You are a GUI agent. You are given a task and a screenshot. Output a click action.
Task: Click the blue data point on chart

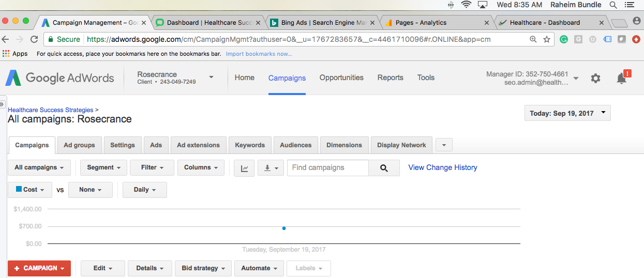[x=284, y=228]
